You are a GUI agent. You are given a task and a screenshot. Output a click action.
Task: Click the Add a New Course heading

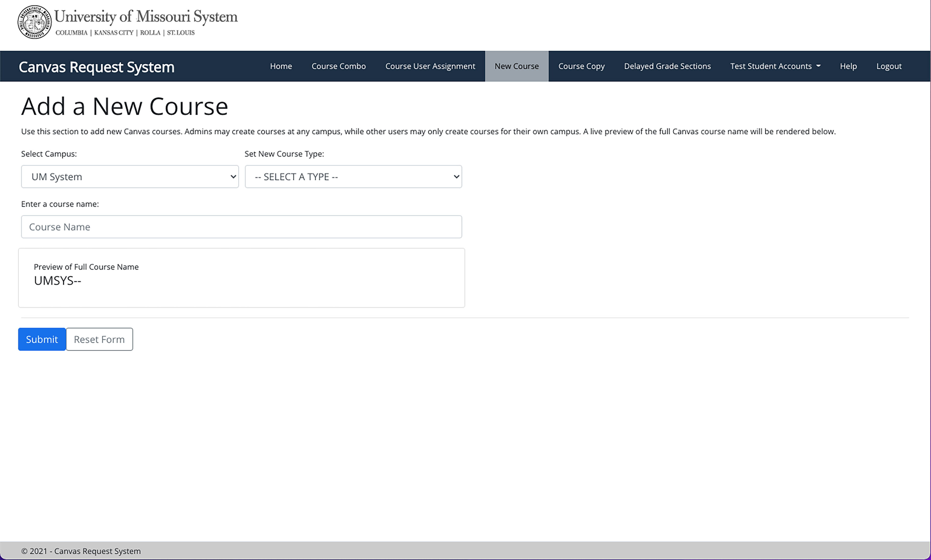pos(124,106)
